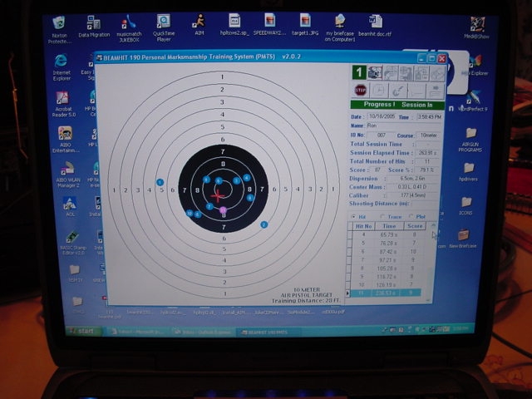Select the Plot radio button
Viewport: 532px width, 399px height.
click(411, 216)
